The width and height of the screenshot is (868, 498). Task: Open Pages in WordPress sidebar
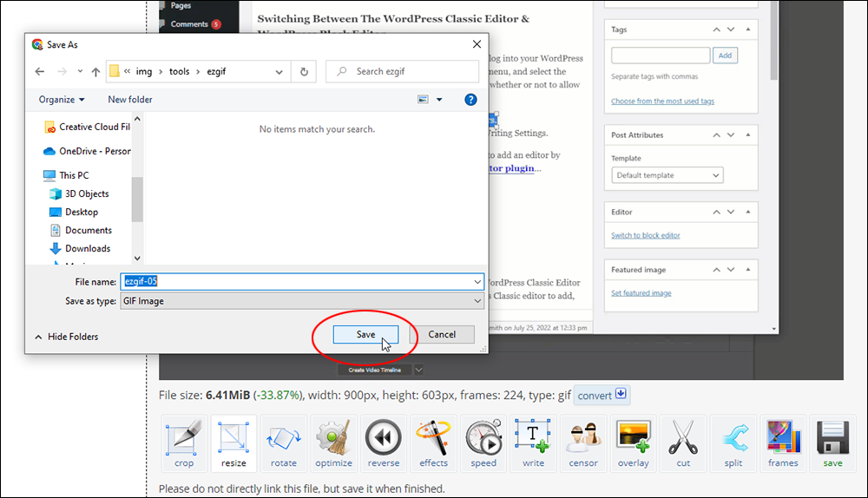[x=175, y=5]
